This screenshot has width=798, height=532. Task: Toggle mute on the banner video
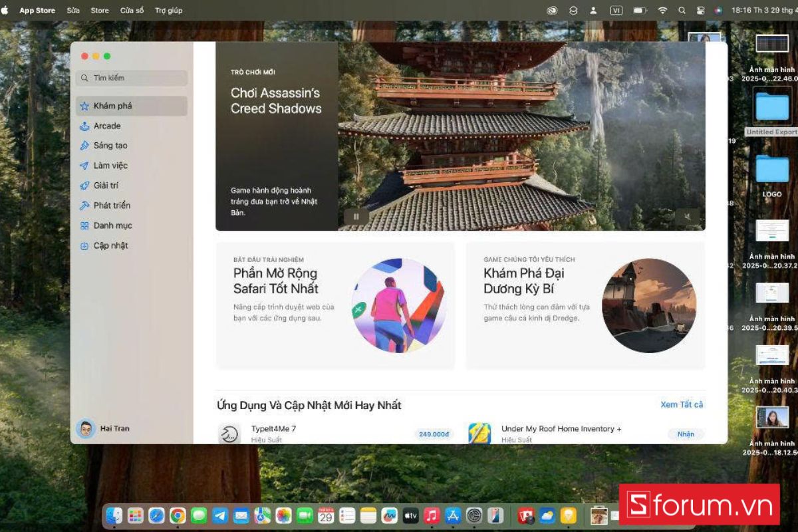688,216
